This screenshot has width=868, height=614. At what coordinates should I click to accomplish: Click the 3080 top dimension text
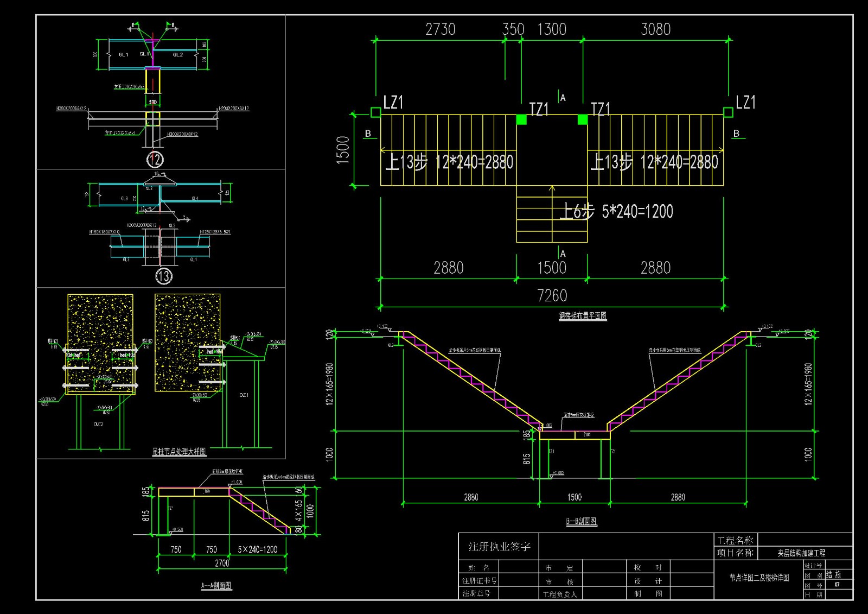(x=655, y=29)
